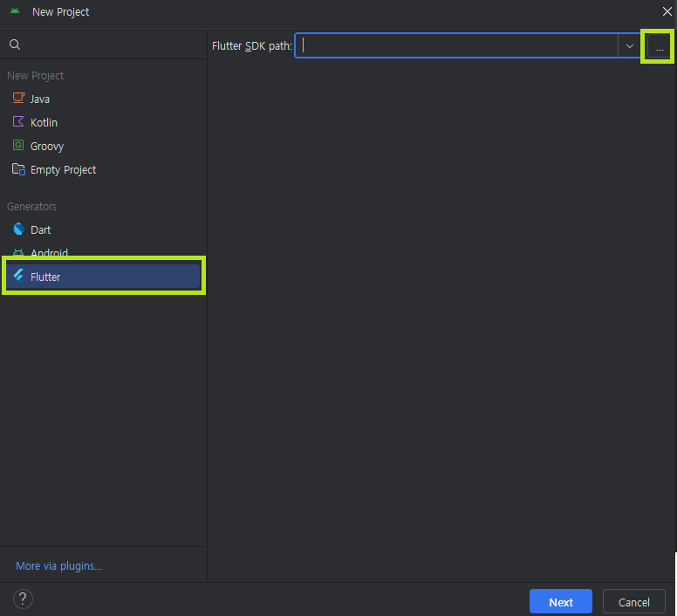Close the New Project window
The image size is (677, 616).
(x=667, y=11)
